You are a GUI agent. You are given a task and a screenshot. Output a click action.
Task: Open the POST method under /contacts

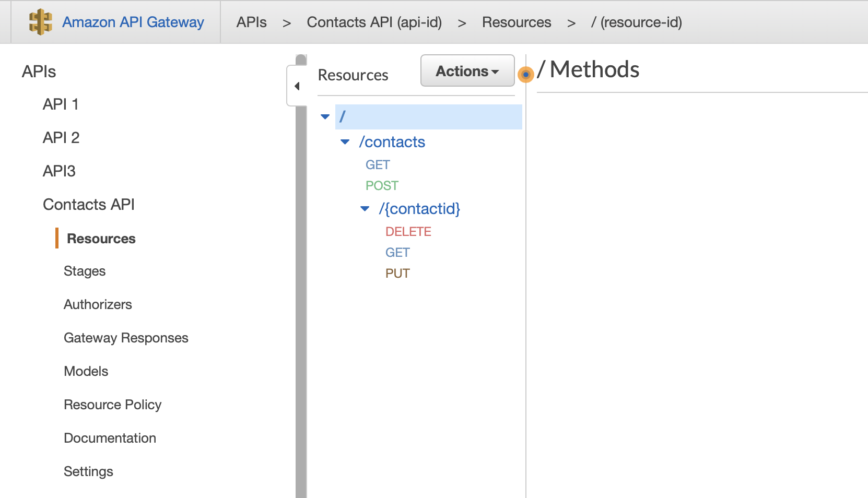coord(382,186)
